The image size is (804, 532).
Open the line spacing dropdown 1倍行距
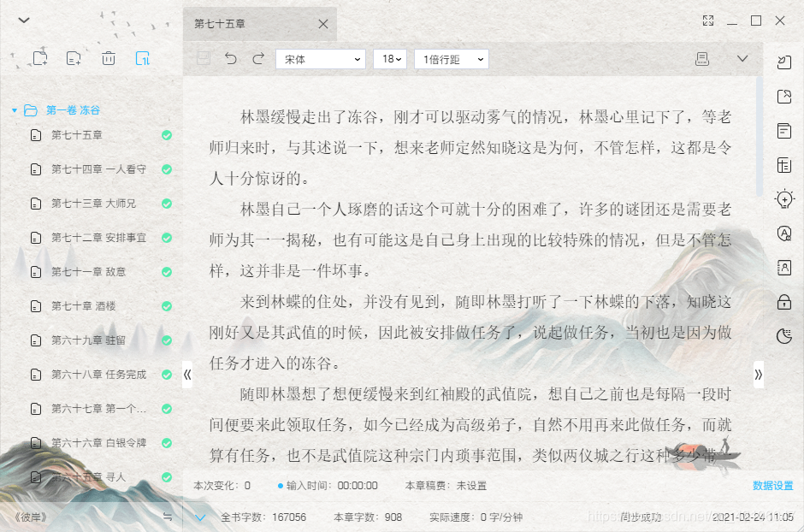452,60
